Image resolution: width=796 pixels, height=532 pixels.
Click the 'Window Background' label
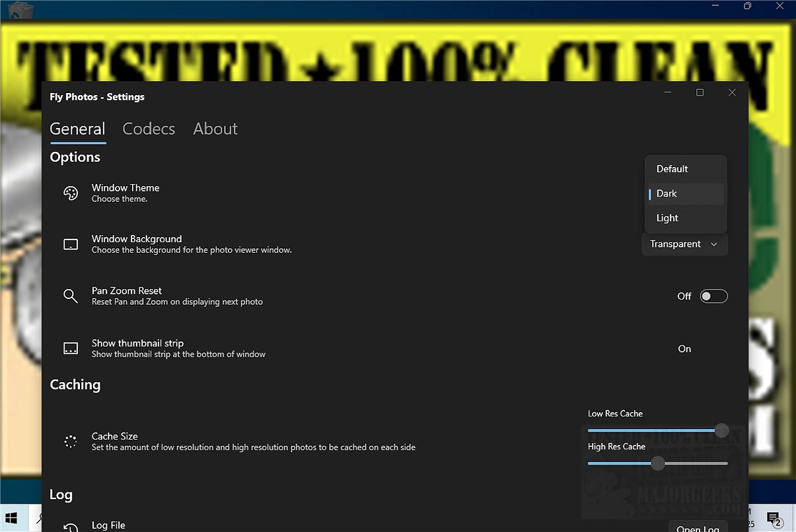click(137, 239)
